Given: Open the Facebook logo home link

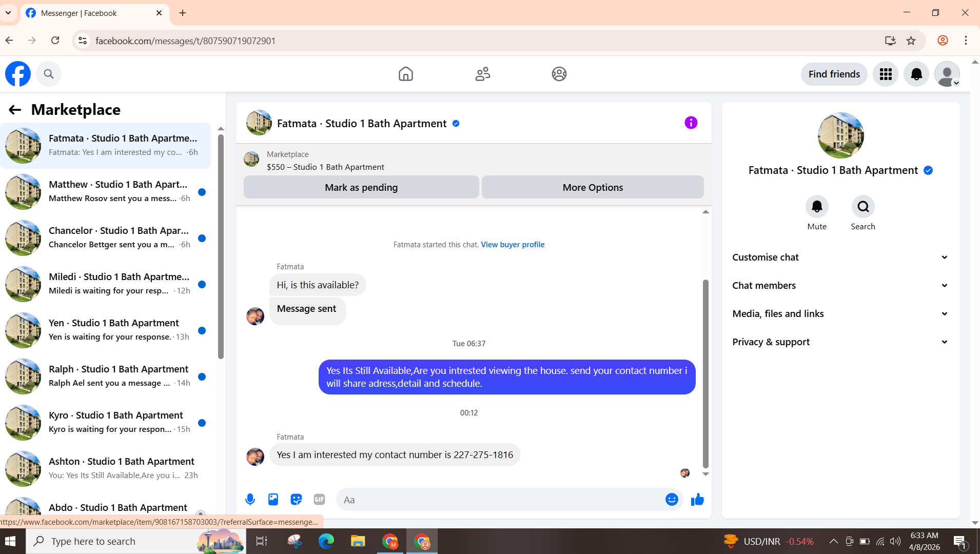Looking at the screenshot, I should [x=18, y=74].
